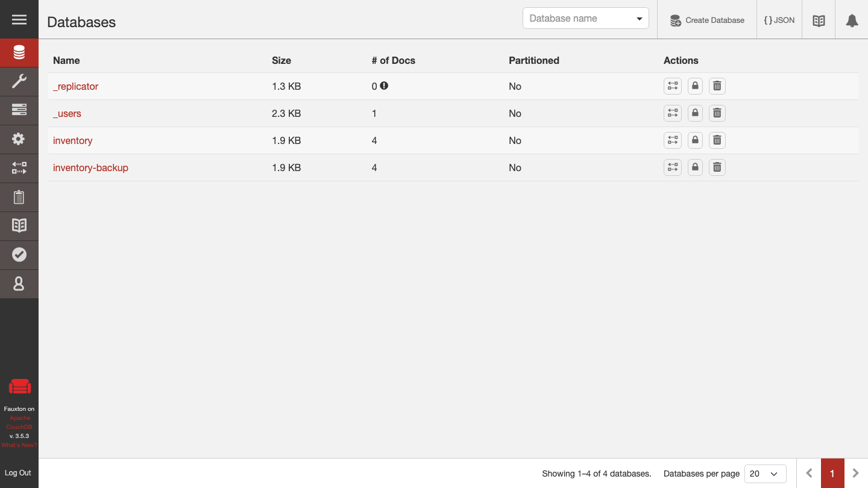This screenshot has width=868, height=488.
Task: Click the Partitioned column header
Action: point(534,60)
